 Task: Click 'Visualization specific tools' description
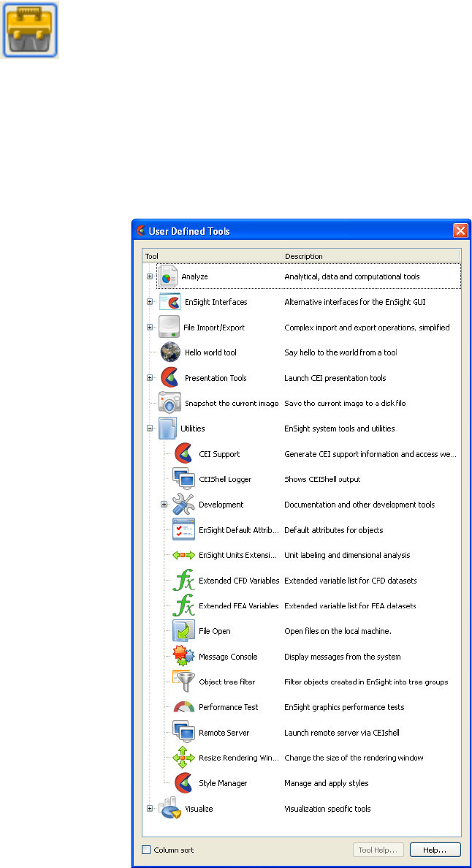[x=327, y=809]
